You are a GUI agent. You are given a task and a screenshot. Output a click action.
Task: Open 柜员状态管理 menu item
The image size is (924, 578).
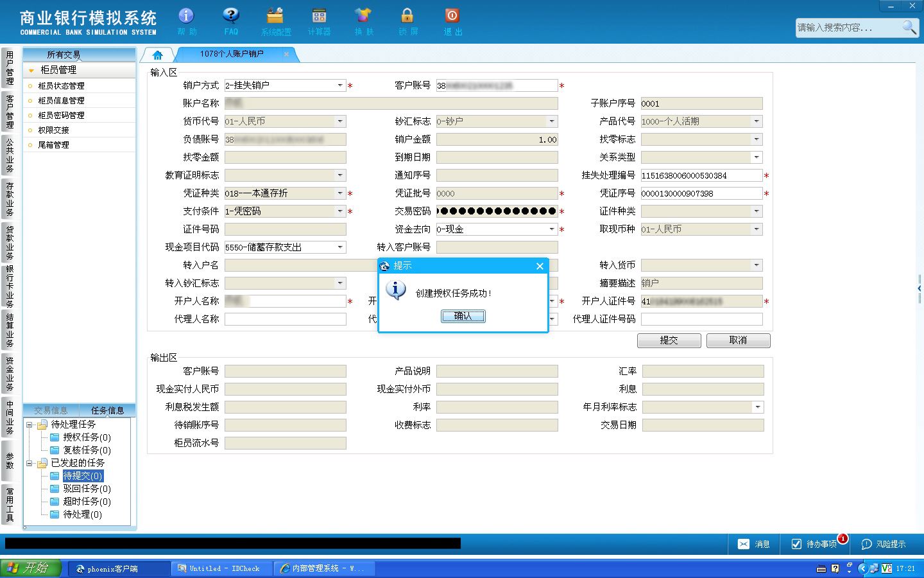[61, 86]
